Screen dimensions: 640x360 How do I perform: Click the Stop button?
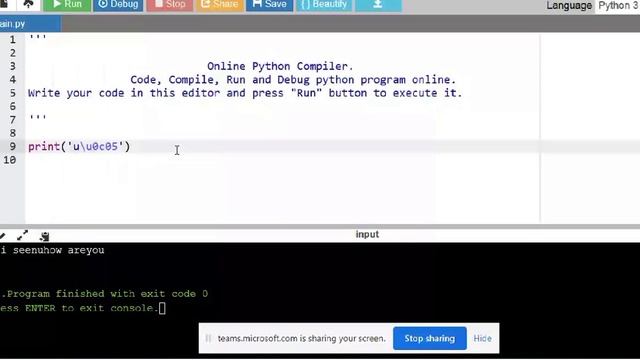tap(170, 4)
